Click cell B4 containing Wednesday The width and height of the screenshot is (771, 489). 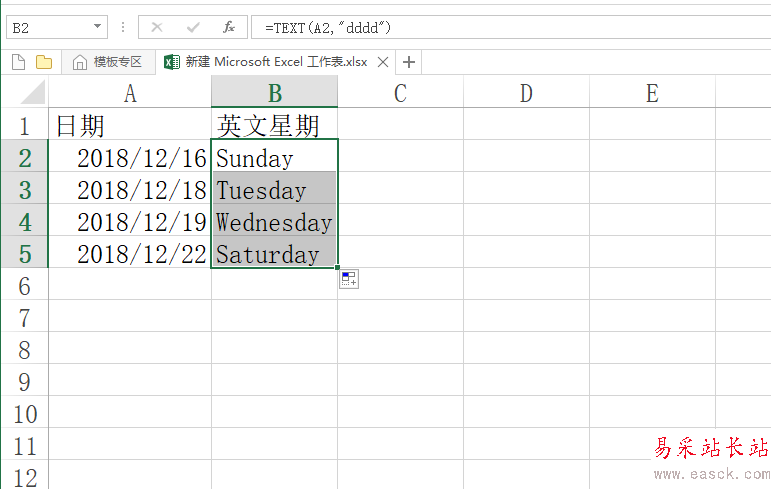coord(274,223)
